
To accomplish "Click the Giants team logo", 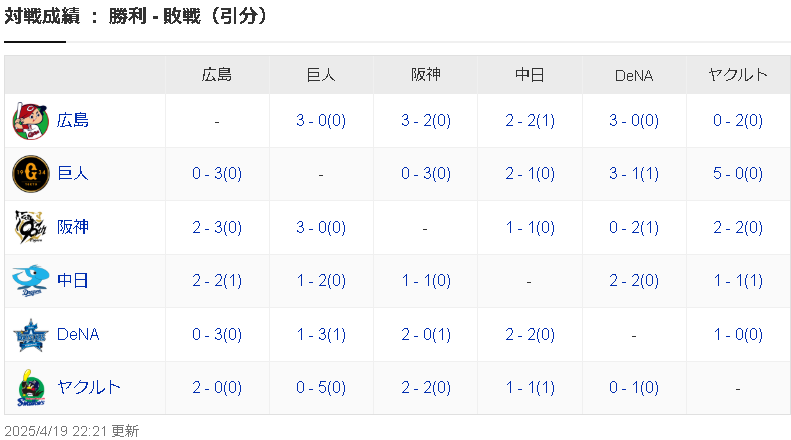I will [31, 174].
